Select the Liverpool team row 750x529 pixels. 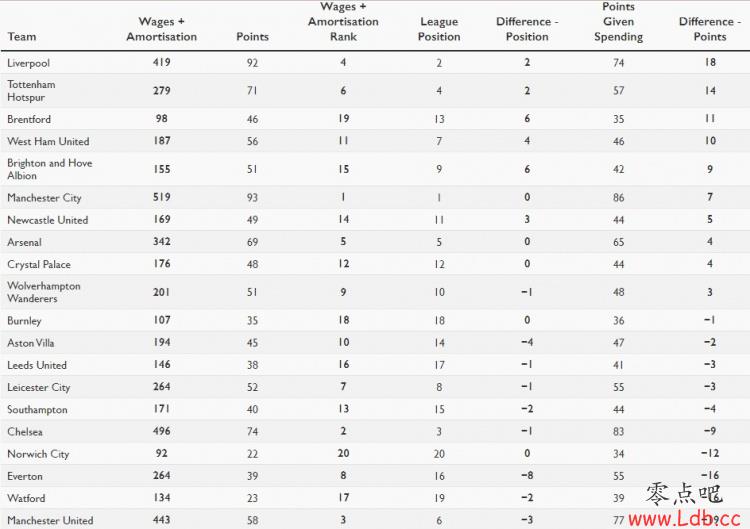pos(375,63)
